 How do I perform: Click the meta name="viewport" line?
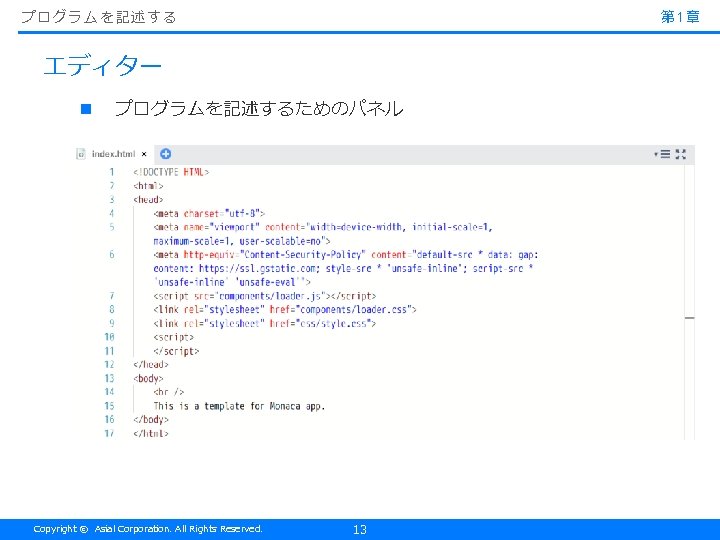click(x=323, y=227)
